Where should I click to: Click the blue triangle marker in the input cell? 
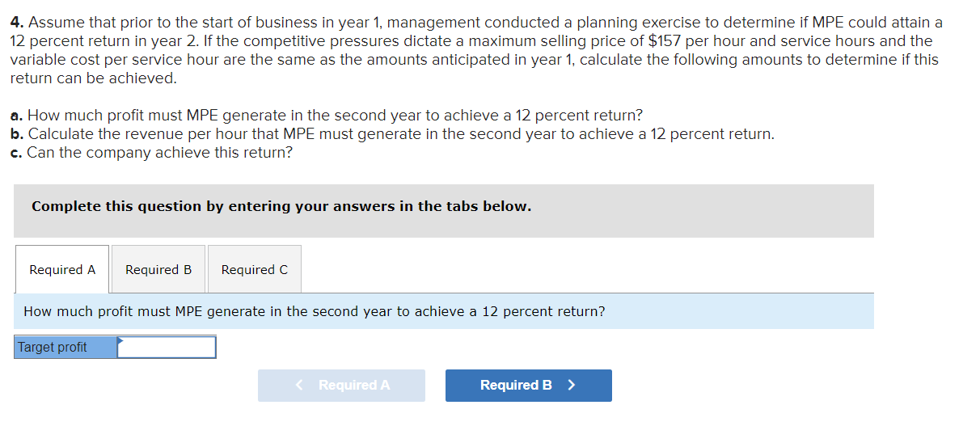121,341
